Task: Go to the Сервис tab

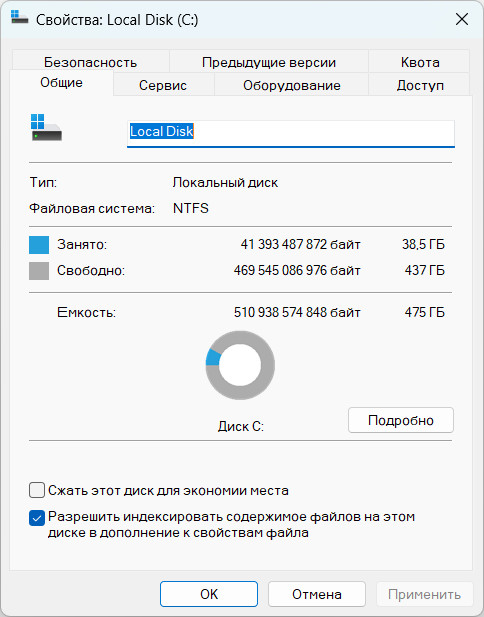Action: pos(163,85)
